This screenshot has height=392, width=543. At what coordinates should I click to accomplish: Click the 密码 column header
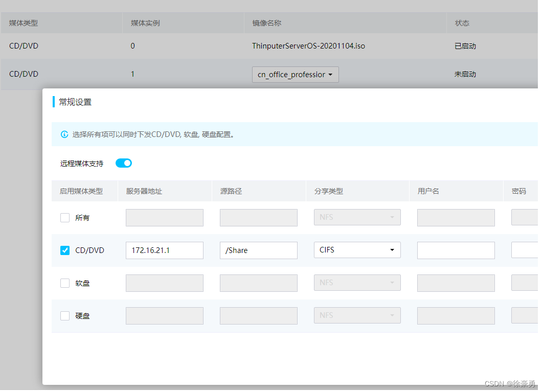519,191
